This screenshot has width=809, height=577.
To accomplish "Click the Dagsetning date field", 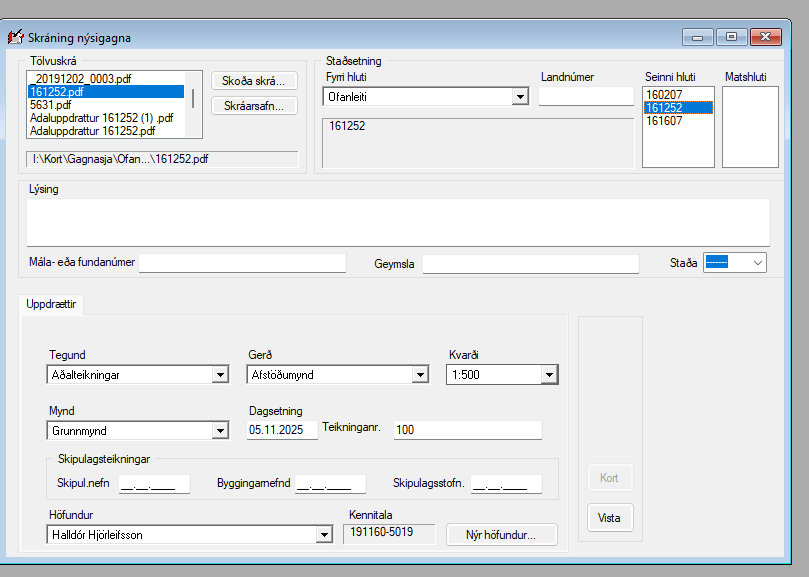I will coord(282,429).
